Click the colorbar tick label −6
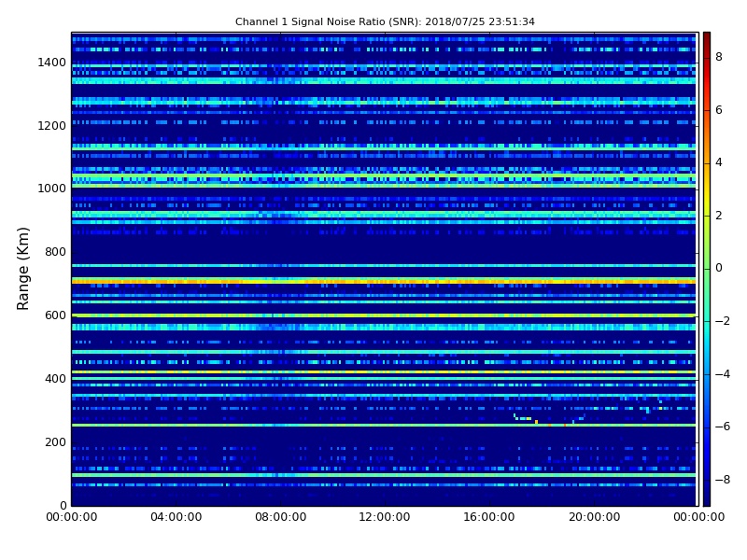 click(x=723, y=427)
